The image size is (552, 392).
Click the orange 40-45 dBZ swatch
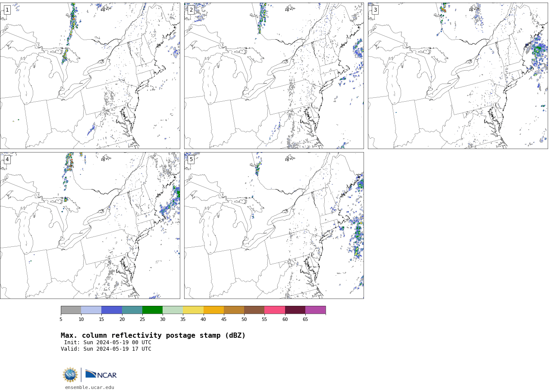click(x=213, y=310)
